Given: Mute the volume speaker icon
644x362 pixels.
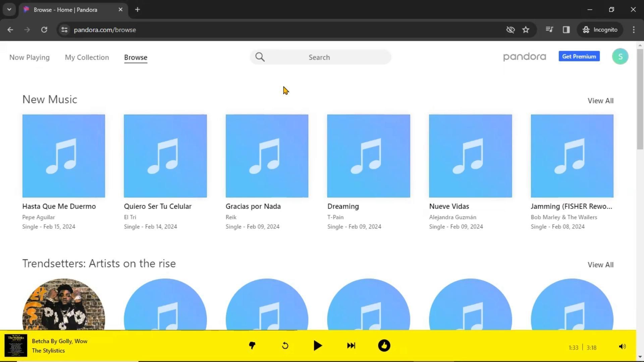Looking at the screenshot, I should (622, 347).
